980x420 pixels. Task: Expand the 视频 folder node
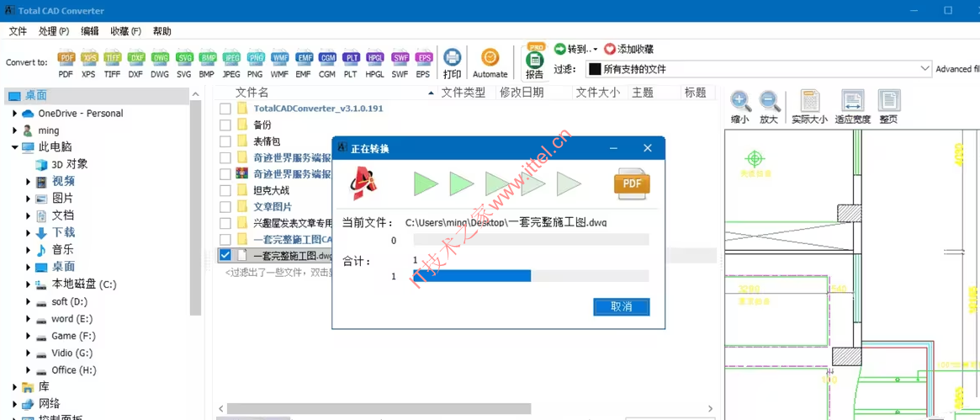coord(28,182)
